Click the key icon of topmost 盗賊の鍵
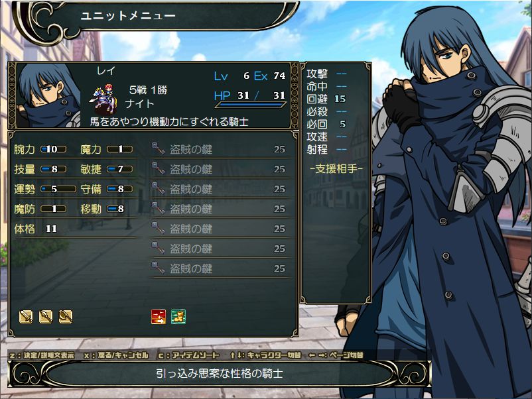Screen dimensions: 532x399 (x=158, y=148)
